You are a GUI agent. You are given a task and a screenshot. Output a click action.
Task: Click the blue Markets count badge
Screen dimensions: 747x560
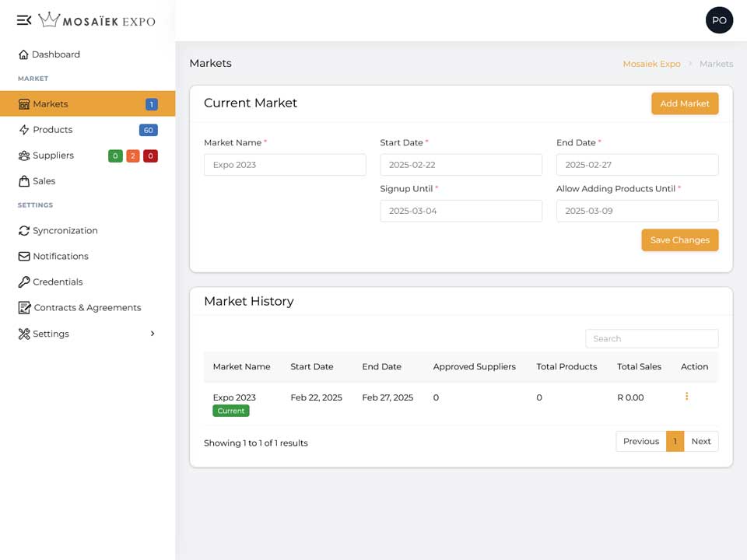coord(152,104)
